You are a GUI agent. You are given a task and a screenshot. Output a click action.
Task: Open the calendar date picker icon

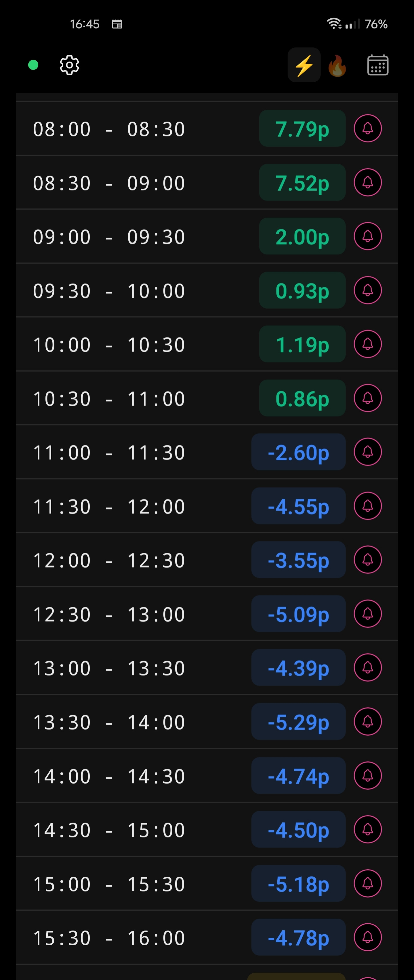point(377,65)
